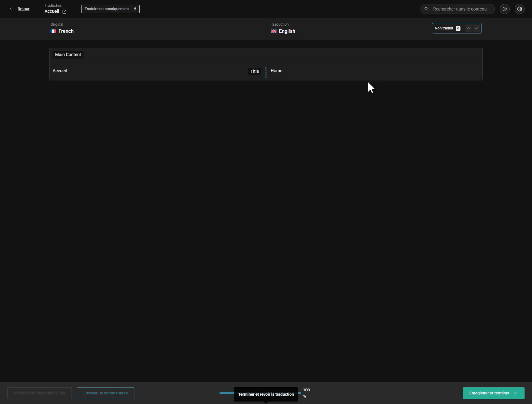Click the French flag icon
Viewport: 532px width, 404px height.
tap(53, 31)
